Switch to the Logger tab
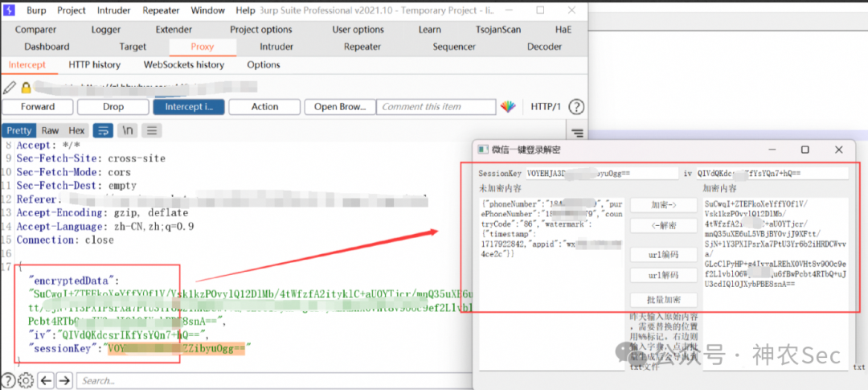Image resolution: width=868 pixels, height=390 pixels. 106,30
